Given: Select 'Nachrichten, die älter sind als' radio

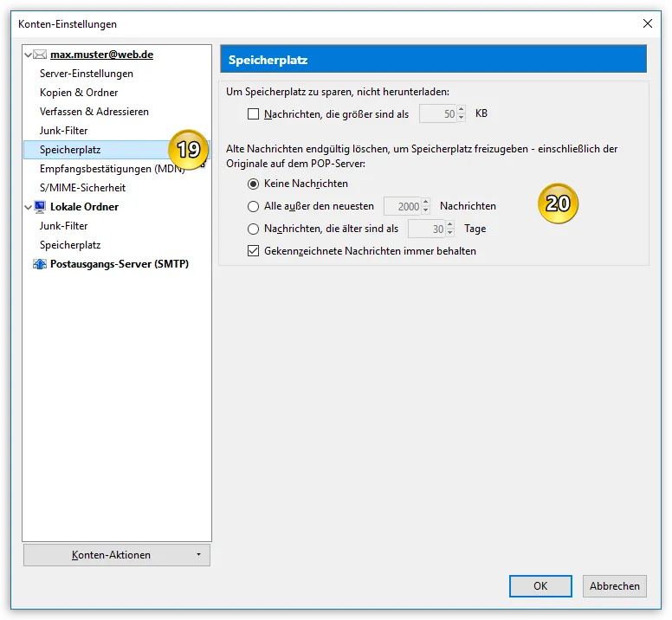Looking at the screenshot, I should tap(253, 229).
